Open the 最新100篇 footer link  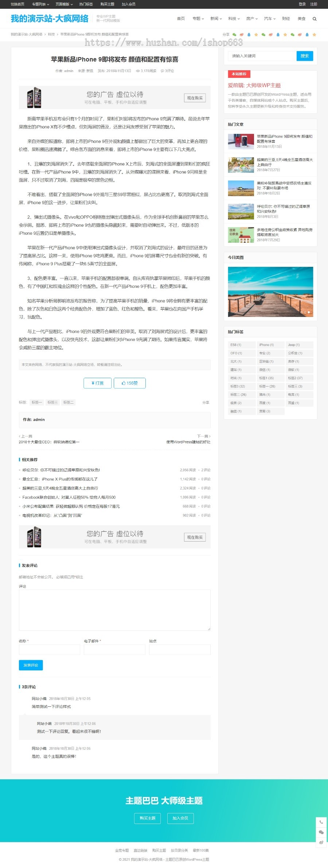point(201,851)
